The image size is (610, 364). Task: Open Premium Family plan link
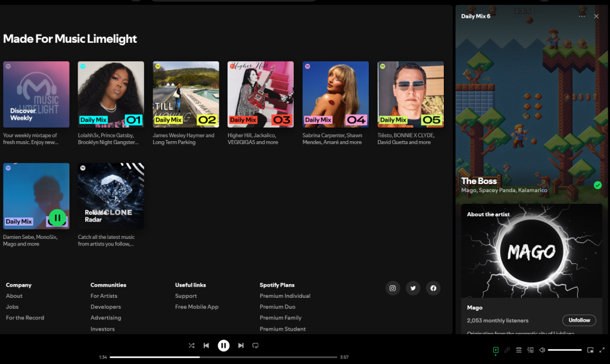[281, 318]
